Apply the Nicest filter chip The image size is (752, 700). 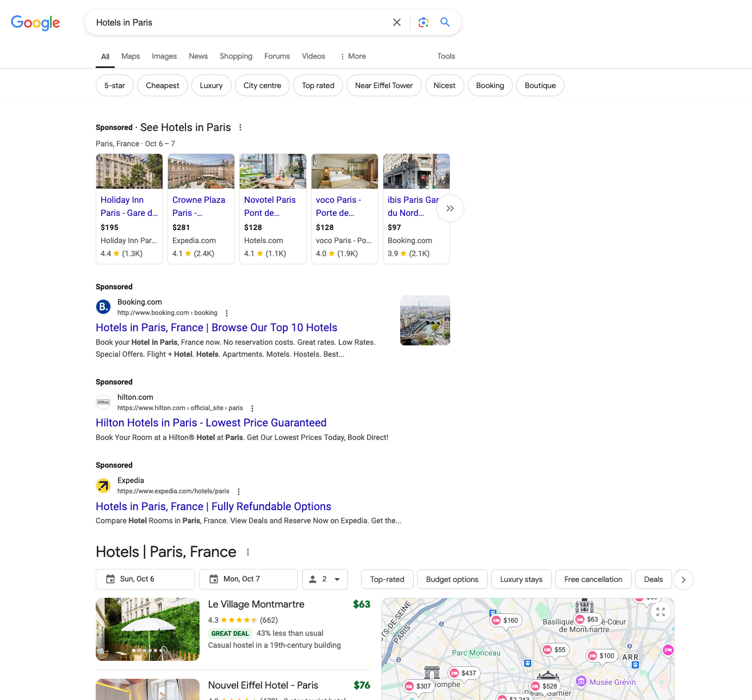pos(445,85)
